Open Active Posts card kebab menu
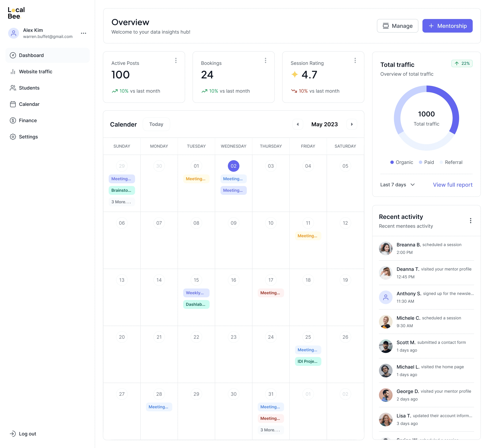The image size is (489, 448). 176,60
